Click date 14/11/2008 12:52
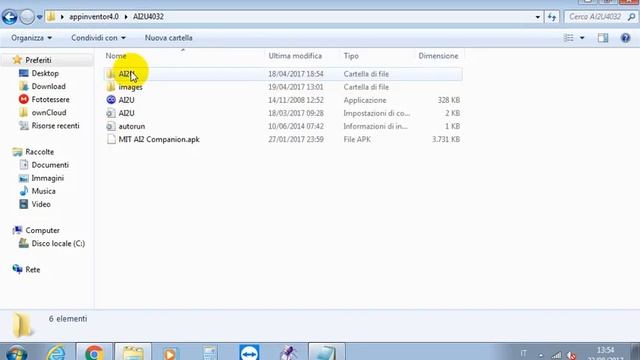640x360 pixels. [296, 100]
